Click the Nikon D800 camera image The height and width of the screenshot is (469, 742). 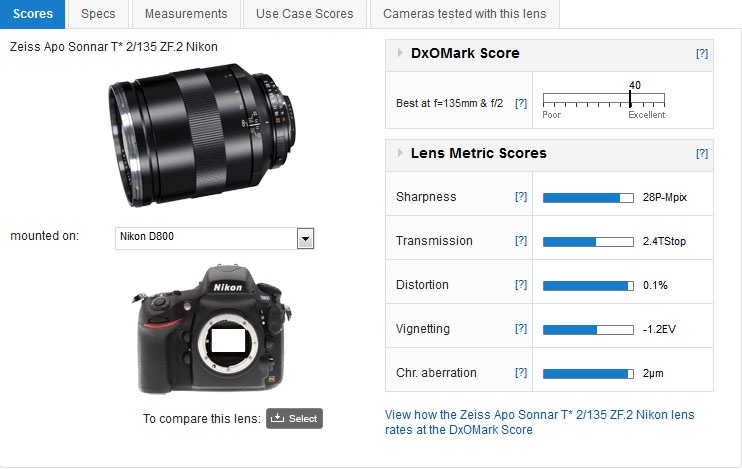click(x=214, y=329)
